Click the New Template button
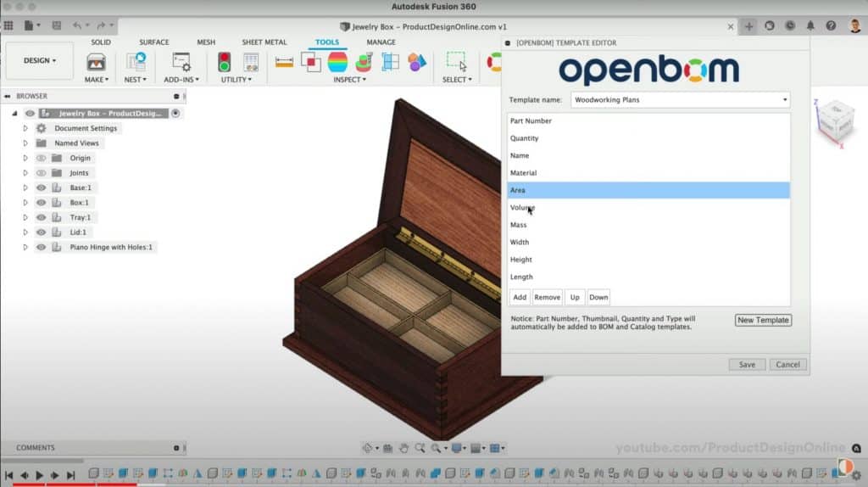The image size is (868, 487). pyautogui.click(x=763, y=320)
